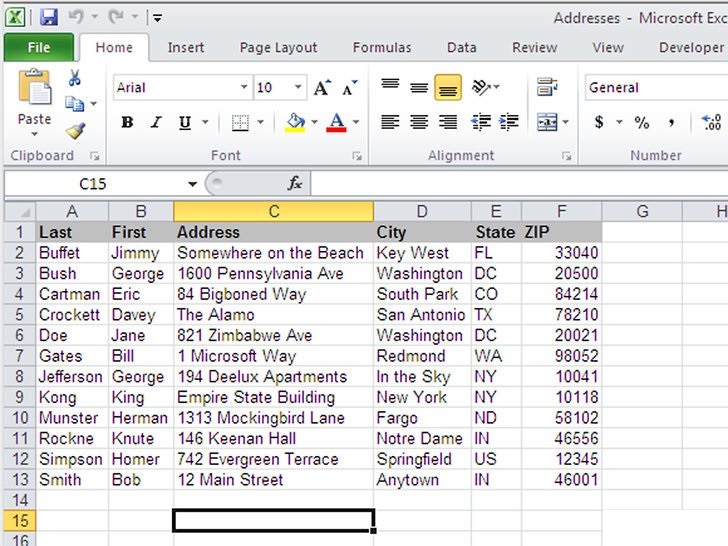
Task: Select the Springfield city cell
Action: coord(422,459)
